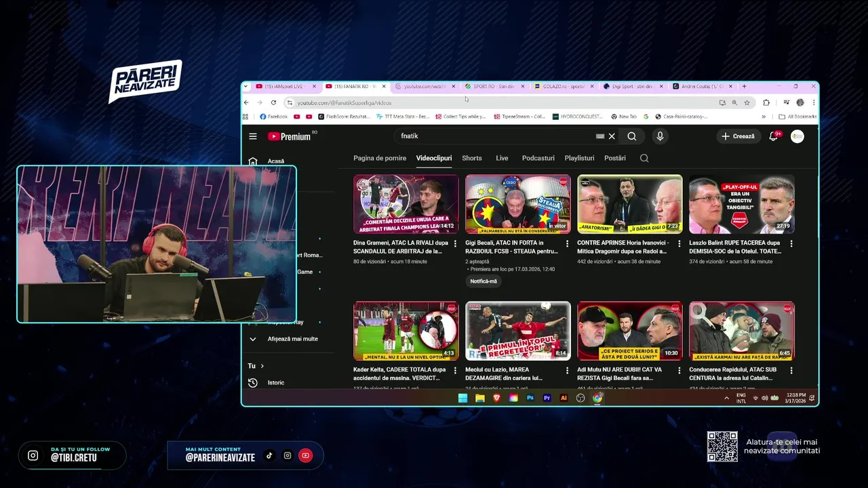
Task: Open the Chrome profile avatar
Action: pyautogui.click(x=800, y=102)
